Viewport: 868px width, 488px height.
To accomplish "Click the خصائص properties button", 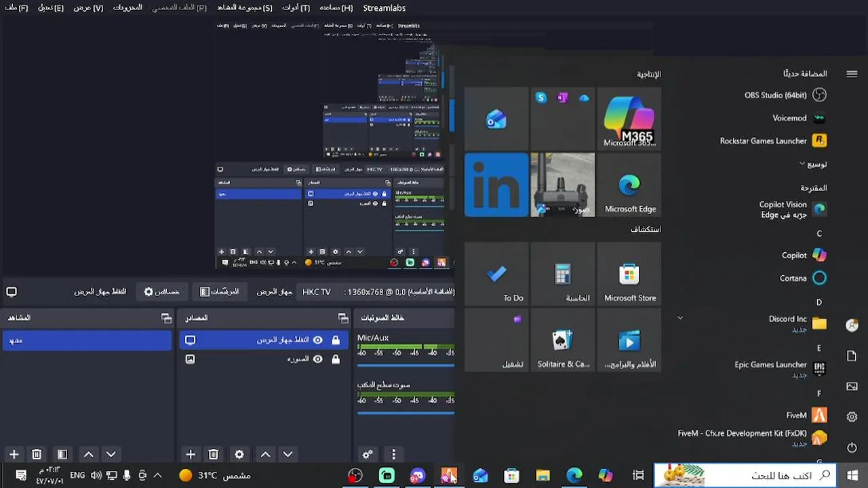I will (x=162, y=291).
